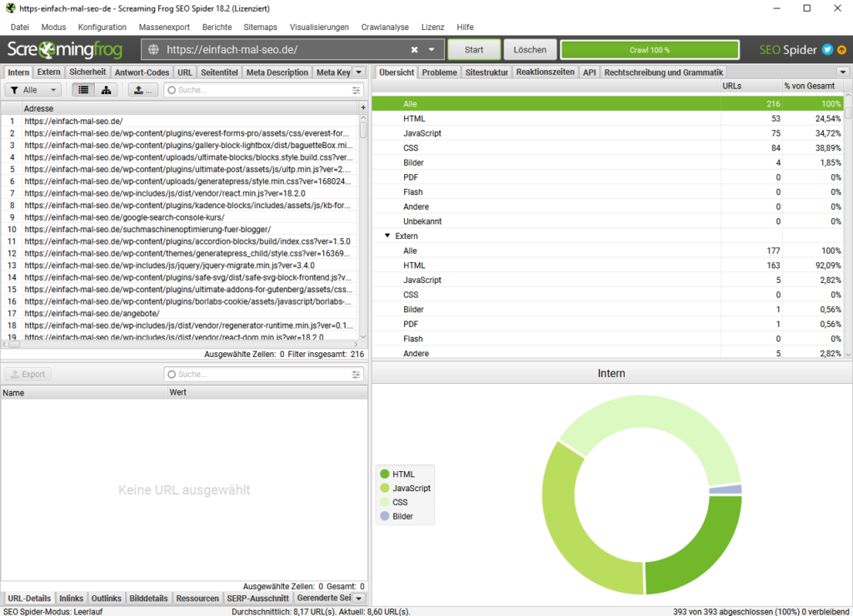
Task: Show more bottom tabs after Gerenderte Sei
Action: (x=358, y=598)
